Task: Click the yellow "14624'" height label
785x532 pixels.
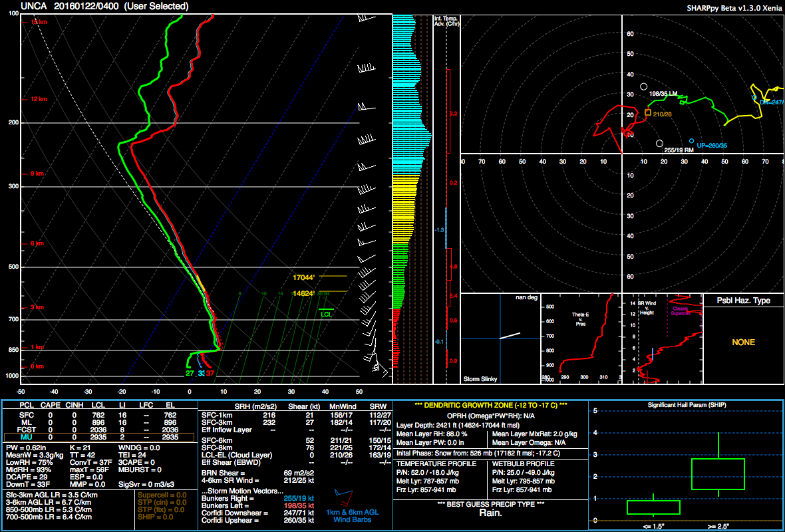Action: (x=304, y=293)
